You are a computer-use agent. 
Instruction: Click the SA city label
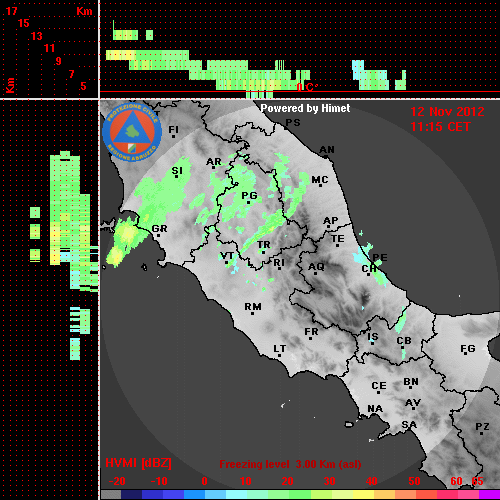[409, 425]
